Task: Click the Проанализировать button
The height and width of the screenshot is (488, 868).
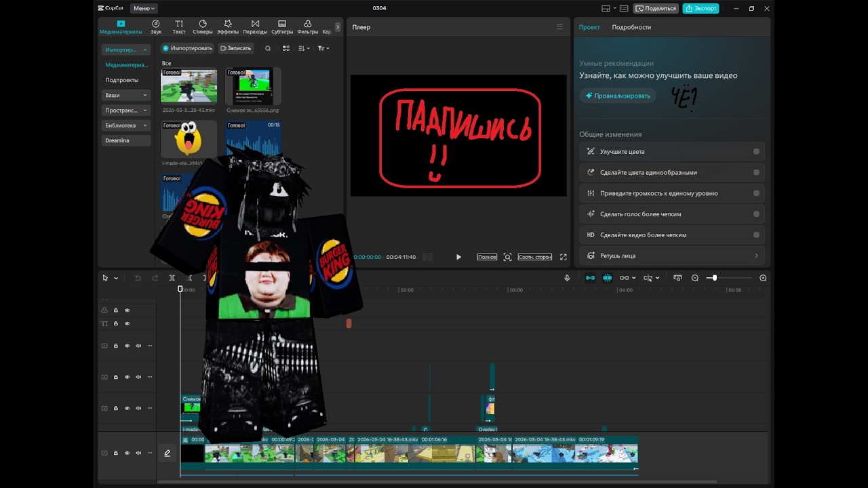Action: point(618,96)
